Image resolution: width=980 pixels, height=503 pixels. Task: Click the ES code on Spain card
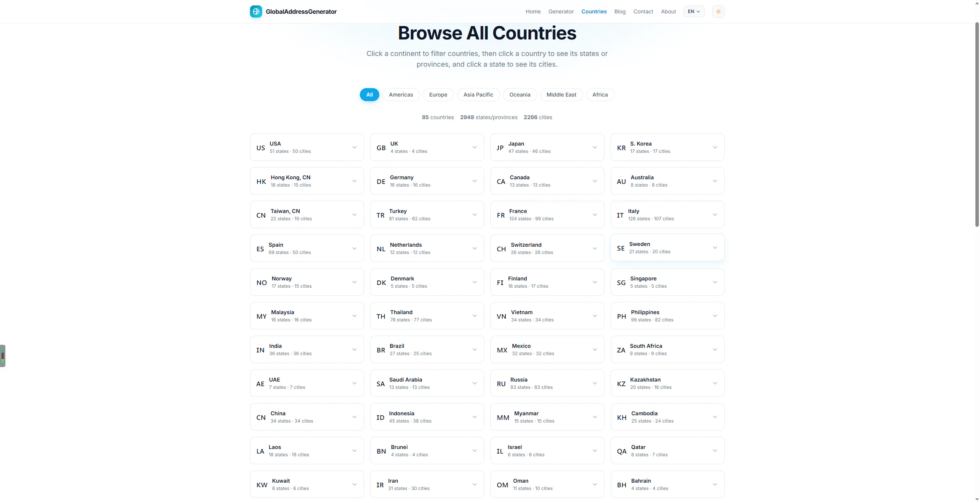pos(260,249)
